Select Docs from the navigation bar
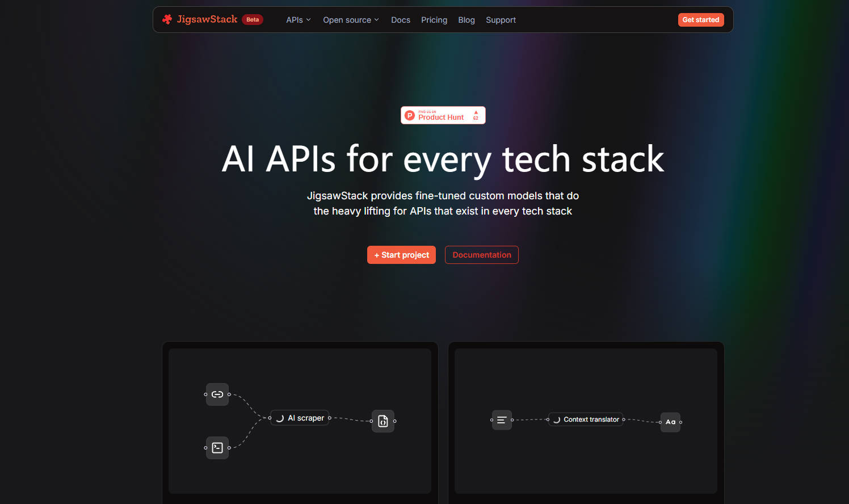 [401, 19]
